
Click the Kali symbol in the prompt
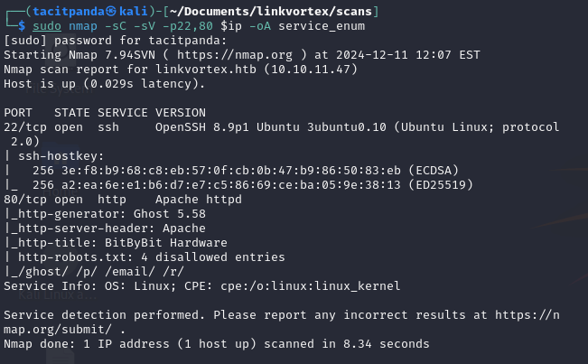click(110, 12)
